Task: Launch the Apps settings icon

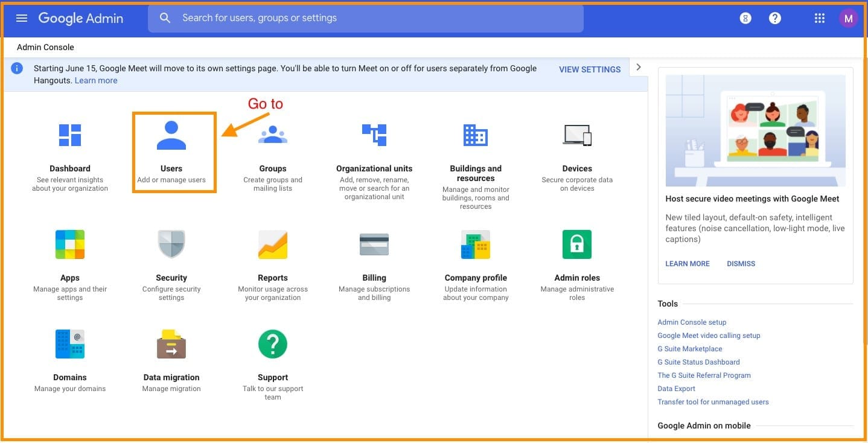Action: (70, 244)
